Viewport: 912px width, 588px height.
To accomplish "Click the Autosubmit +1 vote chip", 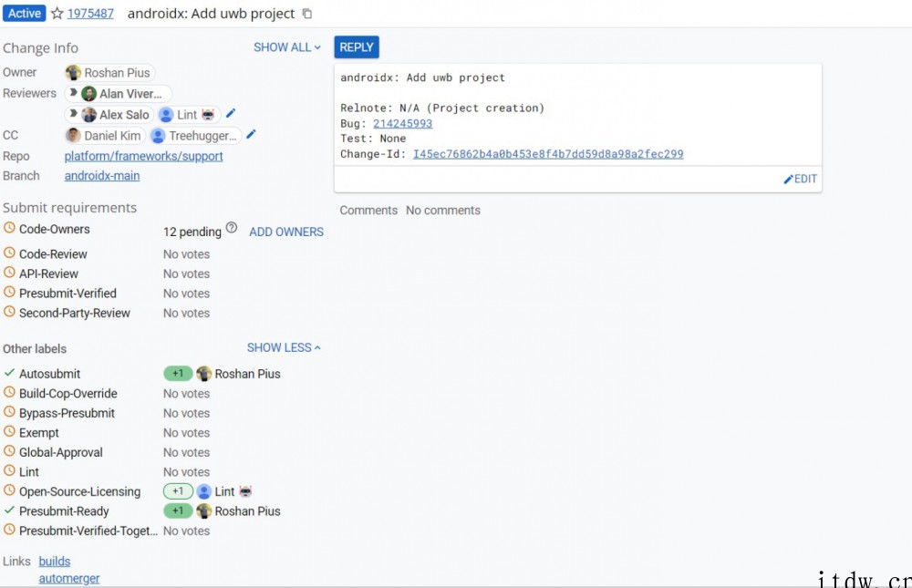I will (x=178, y=374).
